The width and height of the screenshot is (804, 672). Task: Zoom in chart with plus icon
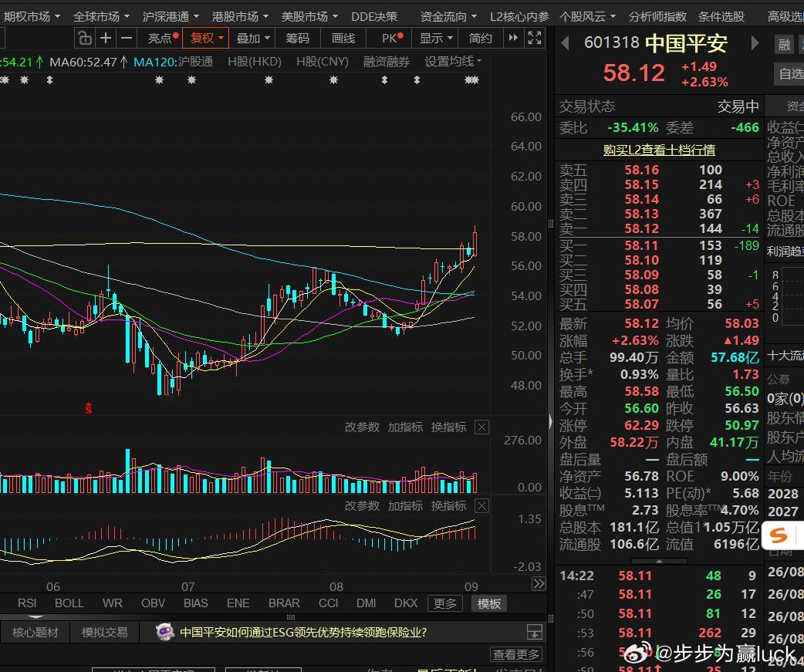106,39
